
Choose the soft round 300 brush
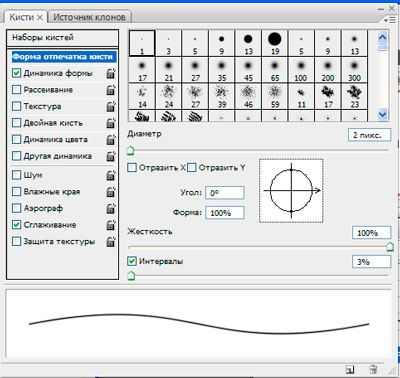[x=354, y=70]
